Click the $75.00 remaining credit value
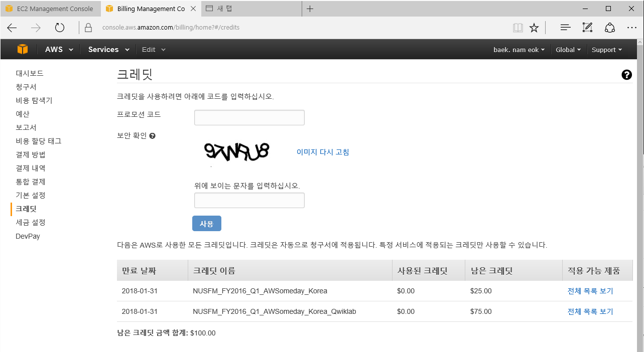The image size is (644, 352). click(x=481, y=311)
